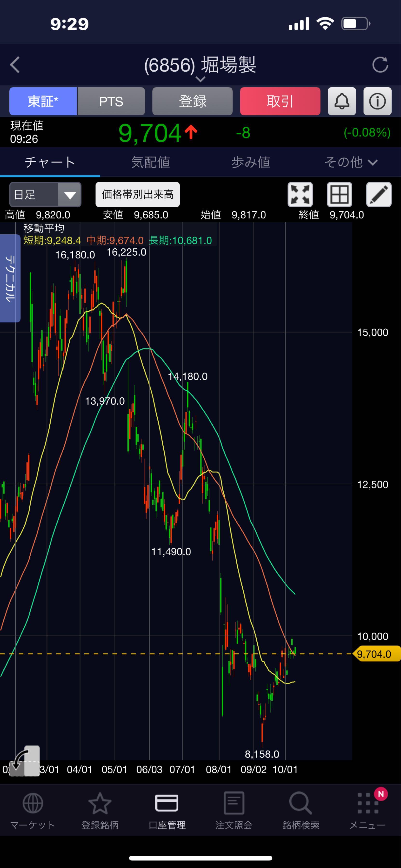The height and width of the screenshot is (868, 401).
Task: Expand chart to fullscreen view
Action: (300, 194)
